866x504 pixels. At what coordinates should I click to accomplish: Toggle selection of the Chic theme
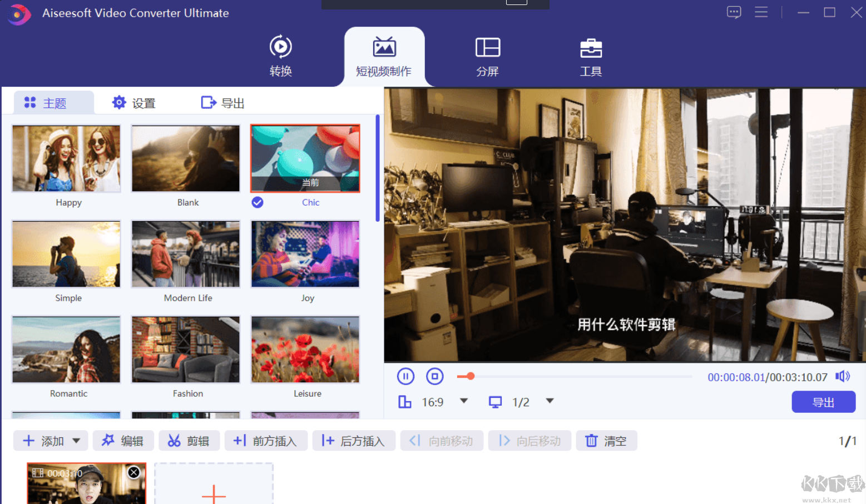click(257, 202)
